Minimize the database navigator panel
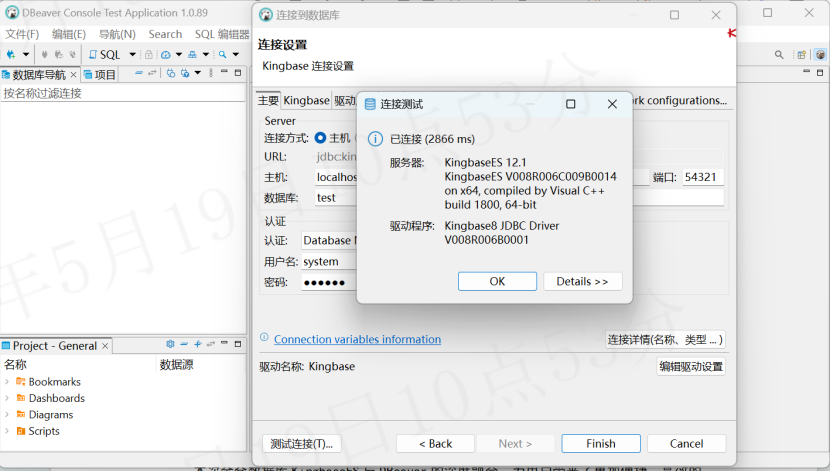This screenshot has width=831, height=472. click(x=224, y=72)
